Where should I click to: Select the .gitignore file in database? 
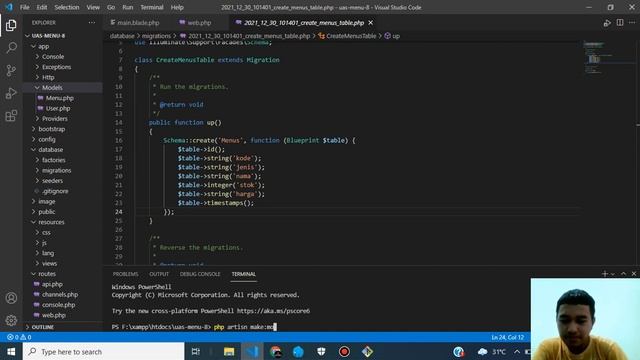(55, 191)
